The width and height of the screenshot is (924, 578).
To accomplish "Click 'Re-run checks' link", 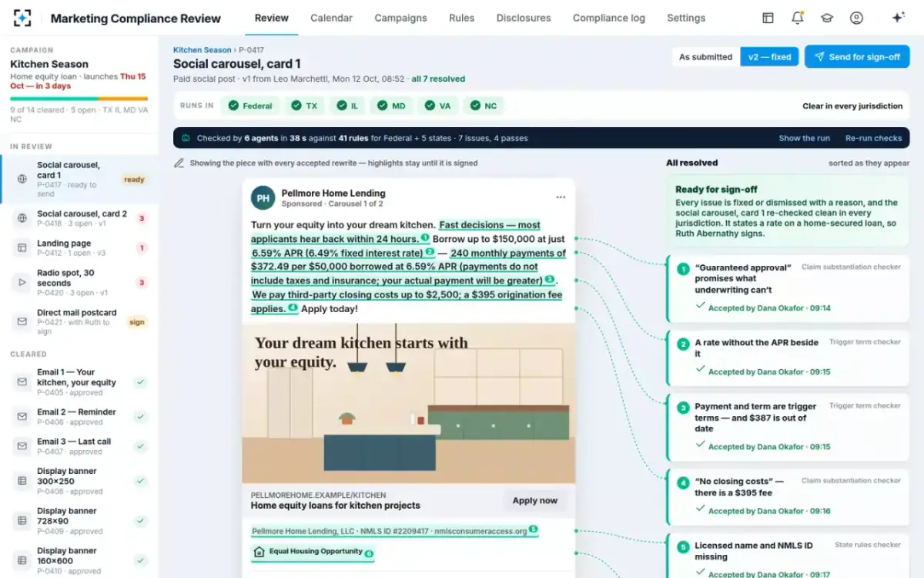I will click(873, 138).
